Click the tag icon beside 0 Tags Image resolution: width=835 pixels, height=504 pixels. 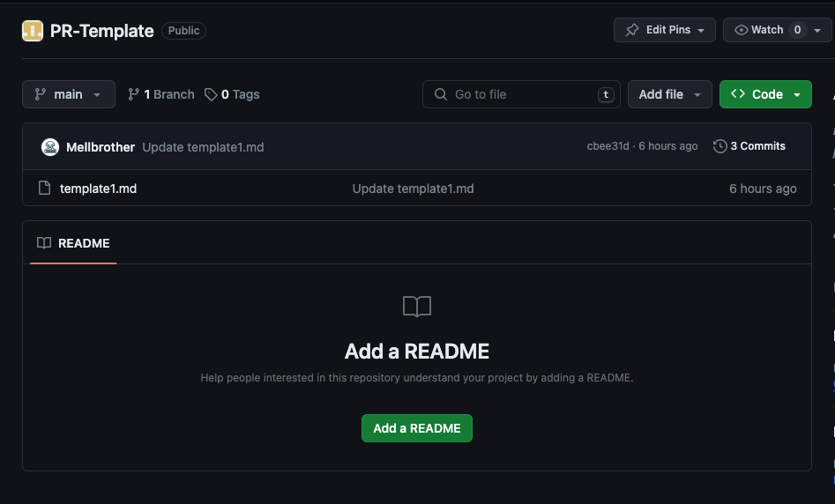pos(211,94)
